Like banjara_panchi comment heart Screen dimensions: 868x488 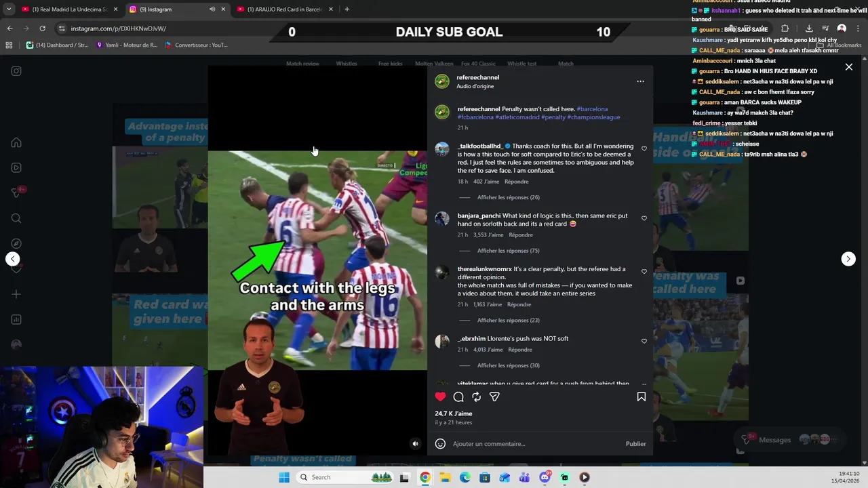pos(644,218)
